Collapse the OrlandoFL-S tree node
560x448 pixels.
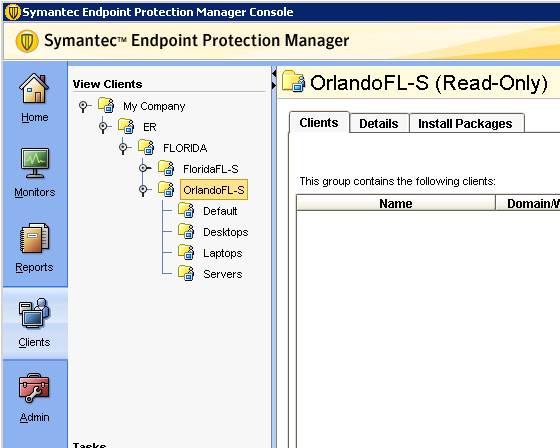pos(143,190)
